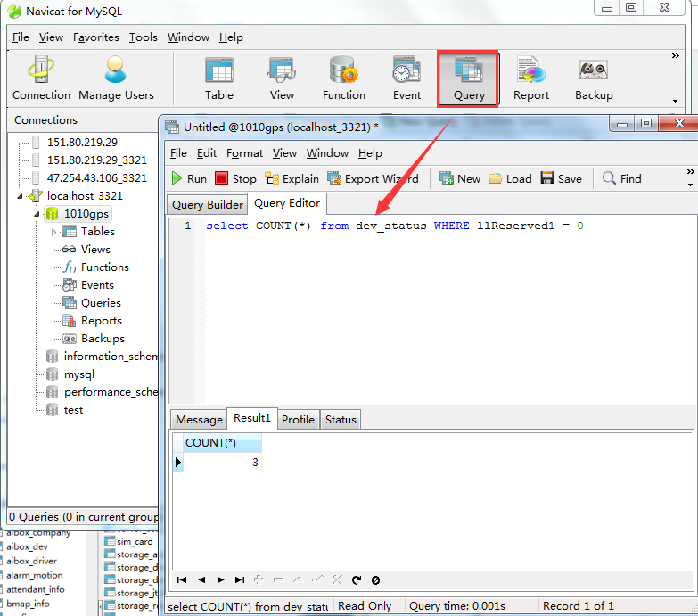Open the Function toolbar icon
Viewport: 698px width, 616px height.
[344, 78]
